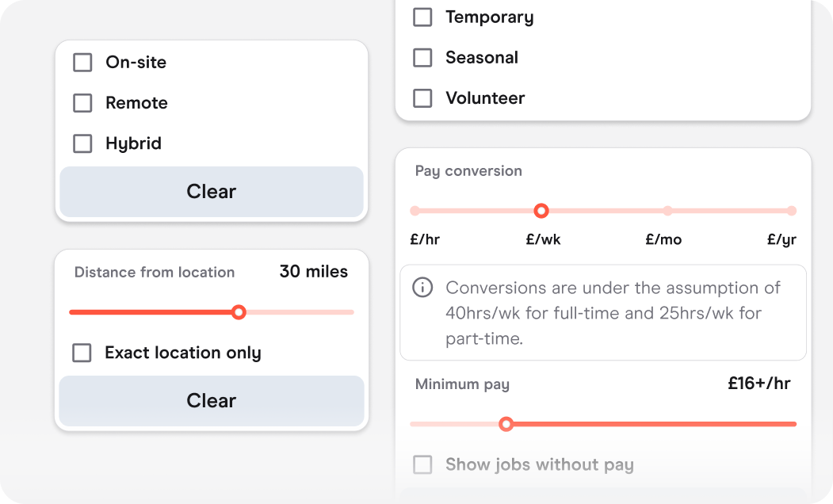833x504 pixels.
Task: Check the Hybrid work option
Action: point(82,143)
